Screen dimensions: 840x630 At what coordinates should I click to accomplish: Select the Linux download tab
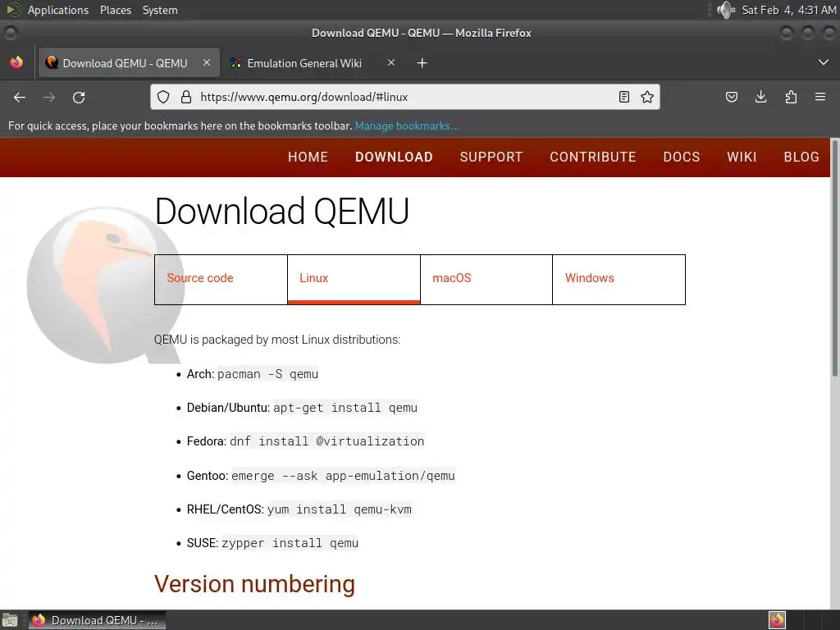coord(354,280)
